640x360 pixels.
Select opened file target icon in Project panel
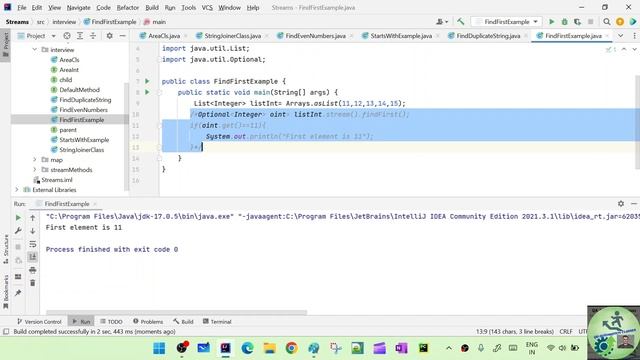(67, 36)
